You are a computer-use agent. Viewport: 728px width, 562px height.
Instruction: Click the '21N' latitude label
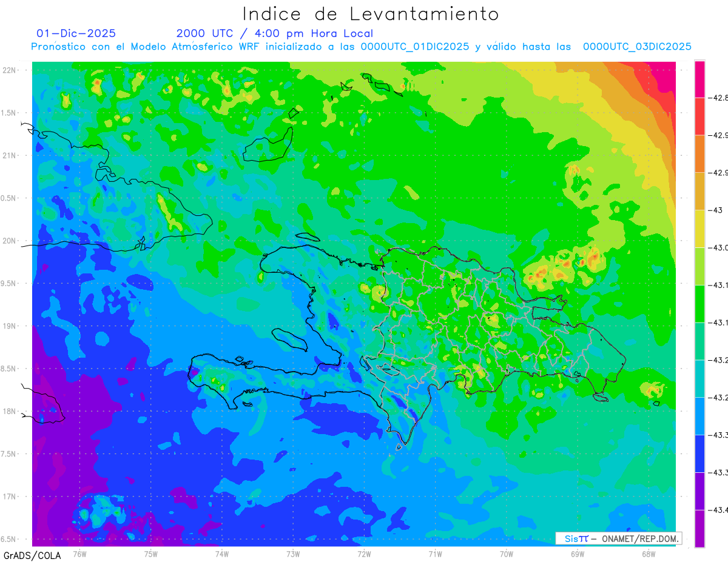coord(9,155)
